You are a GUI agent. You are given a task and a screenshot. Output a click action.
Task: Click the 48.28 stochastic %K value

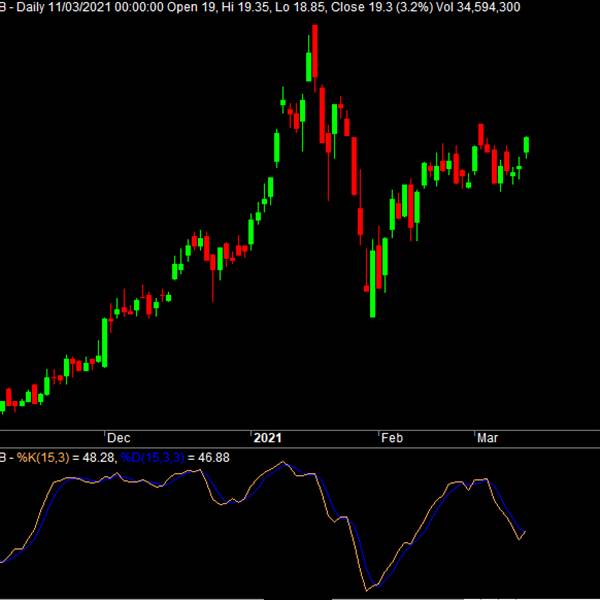tap(98, 457)
